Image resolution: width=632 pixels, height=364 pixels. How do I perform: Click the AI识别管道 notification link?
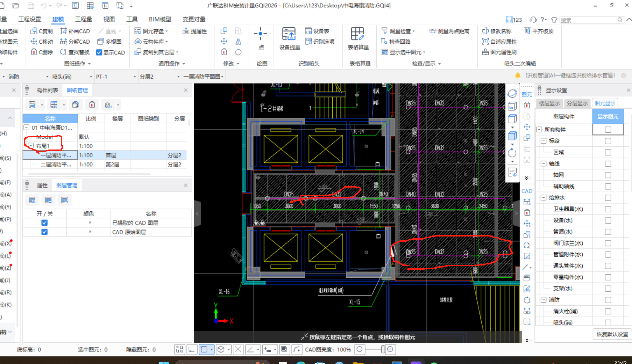tap(570, 75)
